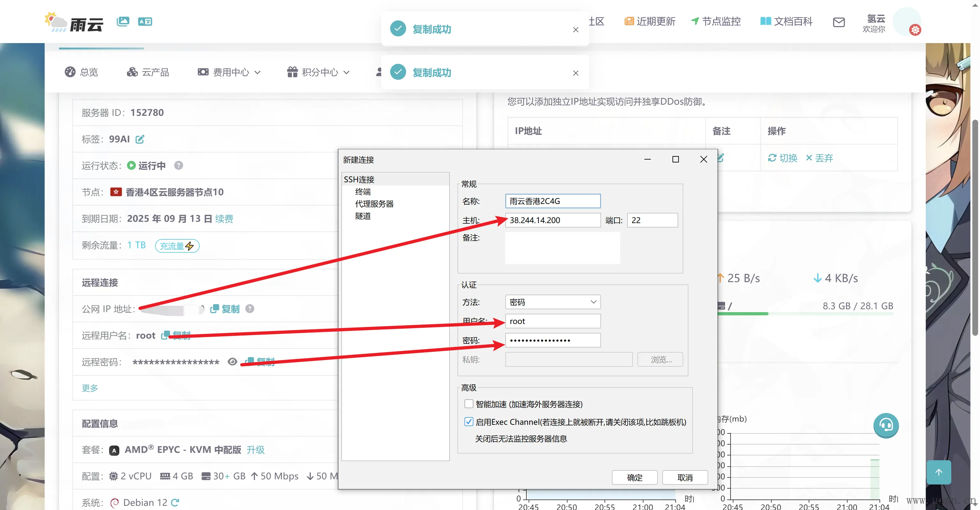The height and width of the screenshot is (510, 980).
Task: Click the 确定 button in dialog
Action: (634, 477)
